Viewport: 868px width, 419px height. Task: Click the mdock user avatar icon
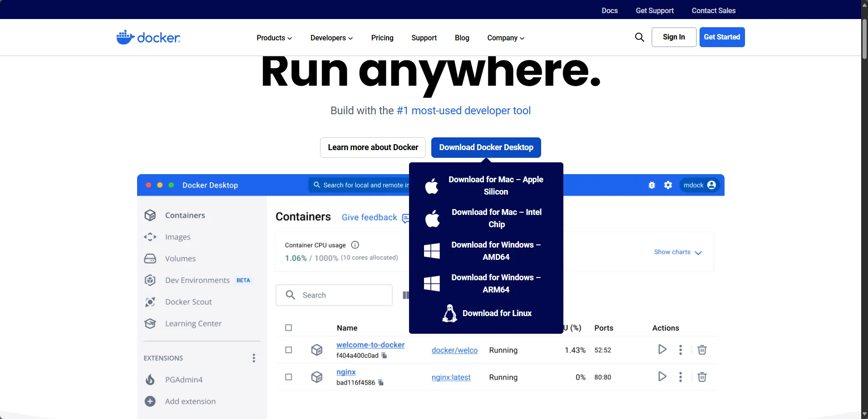point(711,185)
